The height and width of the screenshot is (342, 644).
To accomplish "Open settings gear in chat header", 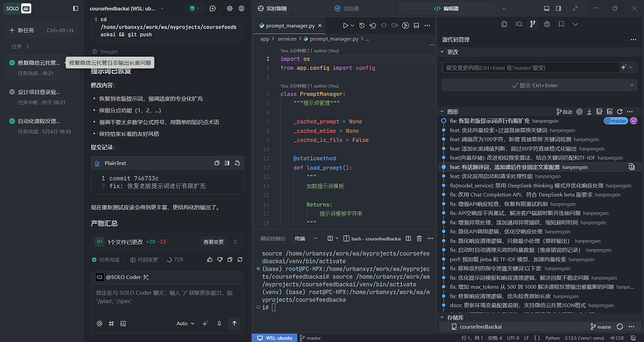I will point(230,8).
